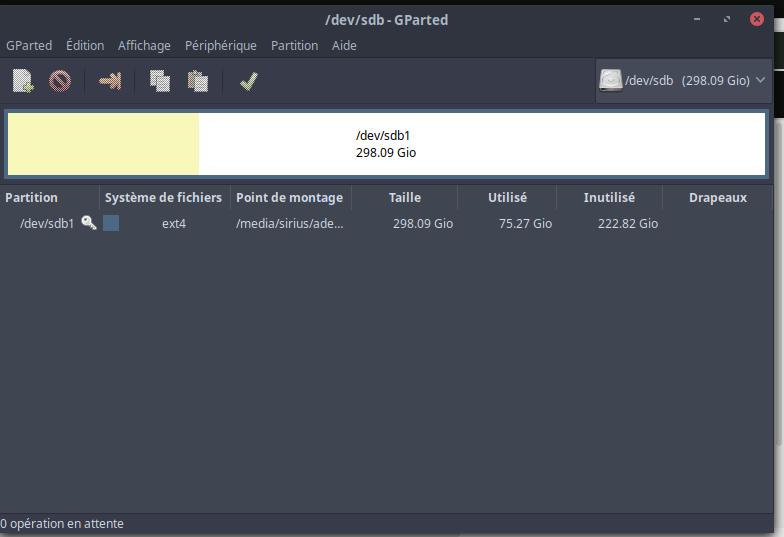Click the Copy partition toolbar icon
This screenshot has height=537, width=784.
click(x=160, y=81)
